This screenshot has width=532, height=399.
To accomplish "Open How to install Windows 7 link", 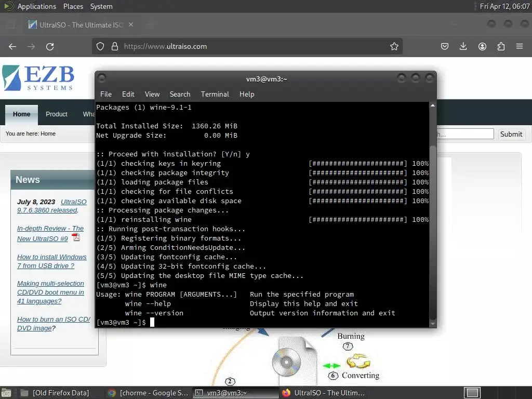I will tap(51, 261).
